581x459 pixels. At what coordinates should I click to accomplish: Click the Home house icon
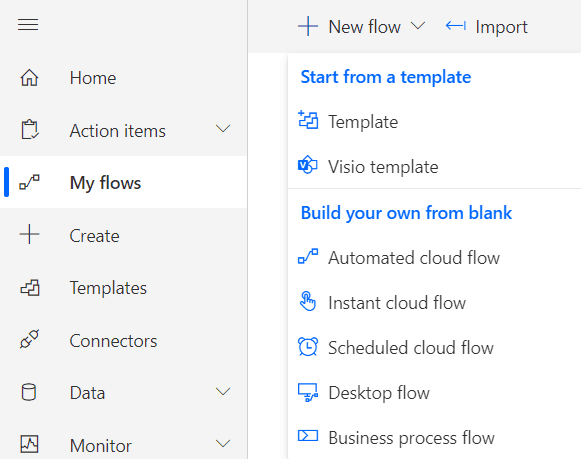coord(29,78)
